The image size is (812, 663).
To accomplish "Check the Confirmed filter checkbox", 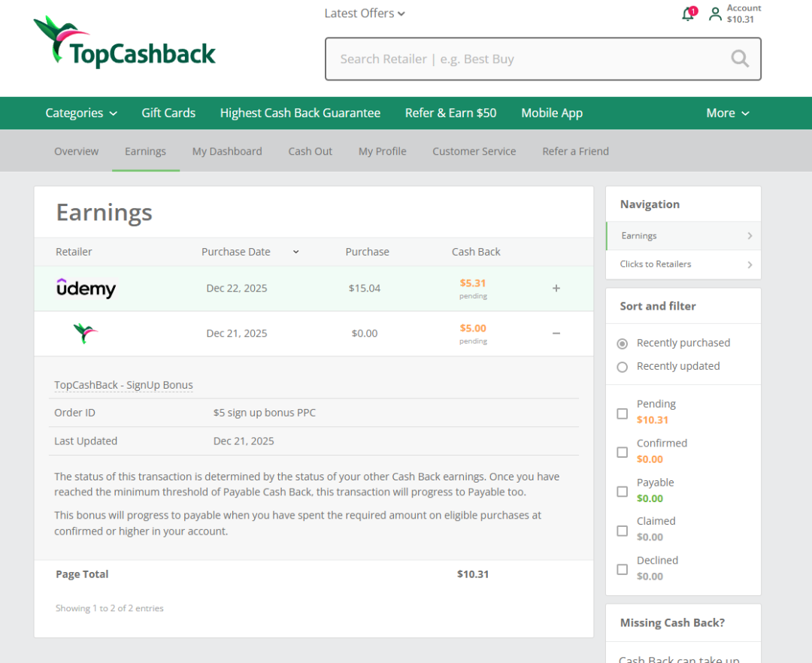I will pyautogui.click(x=623, y=453).
